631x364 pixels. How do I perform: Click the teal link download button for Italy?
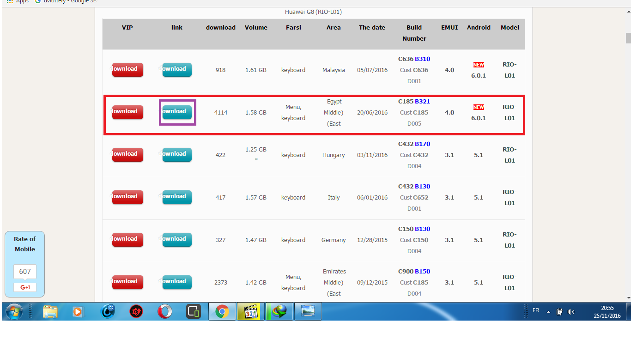(177, 197)
